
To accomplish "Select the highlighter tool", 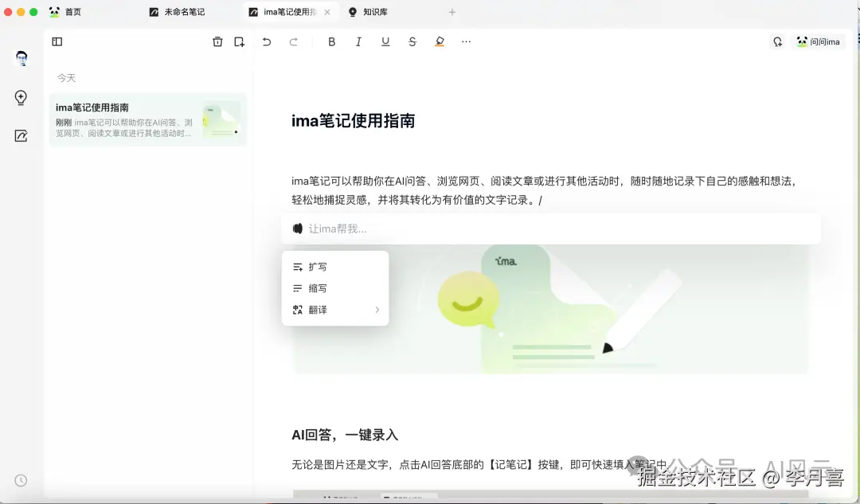I will 439,41.
